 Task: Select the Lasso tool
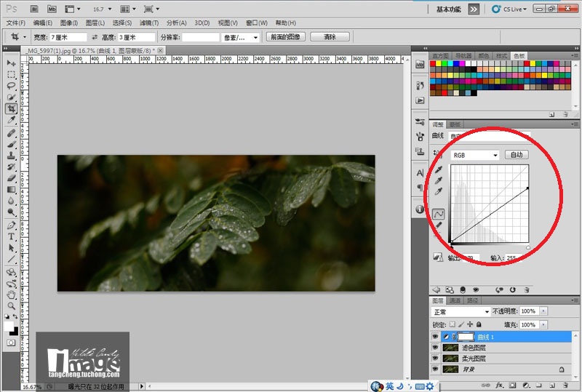(12, 86)
